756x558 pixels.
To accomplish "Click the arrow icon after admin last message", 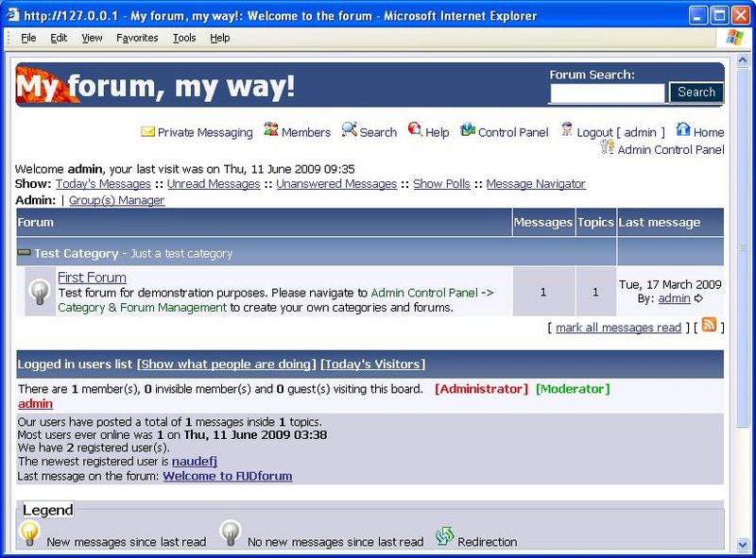I will tap(698, 298).
